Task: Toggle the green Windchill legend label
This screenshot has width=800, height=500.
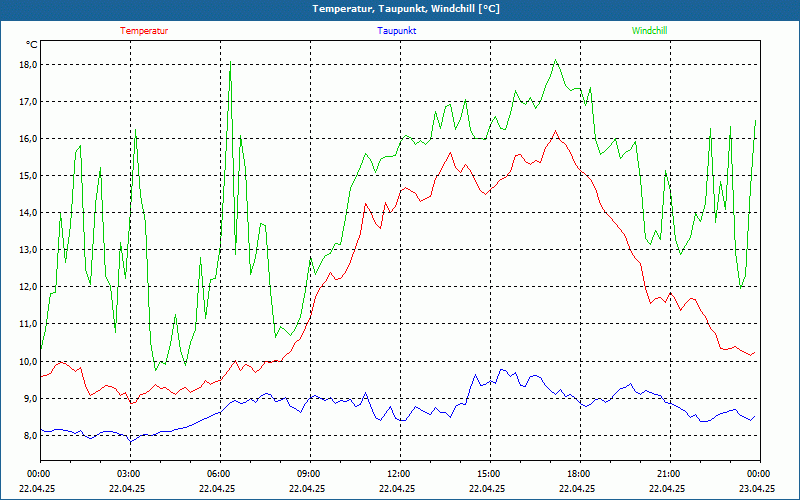Action: pos(650,31)
